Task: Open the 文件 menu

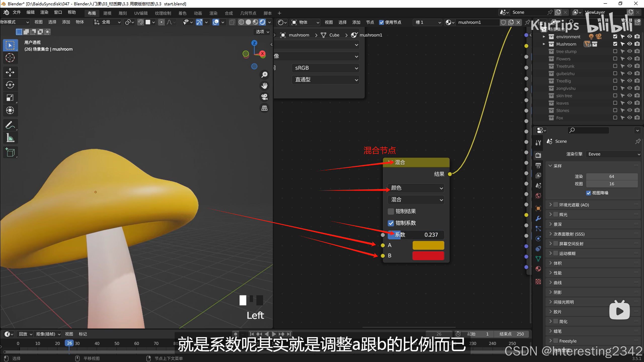Action: (17, 12)
